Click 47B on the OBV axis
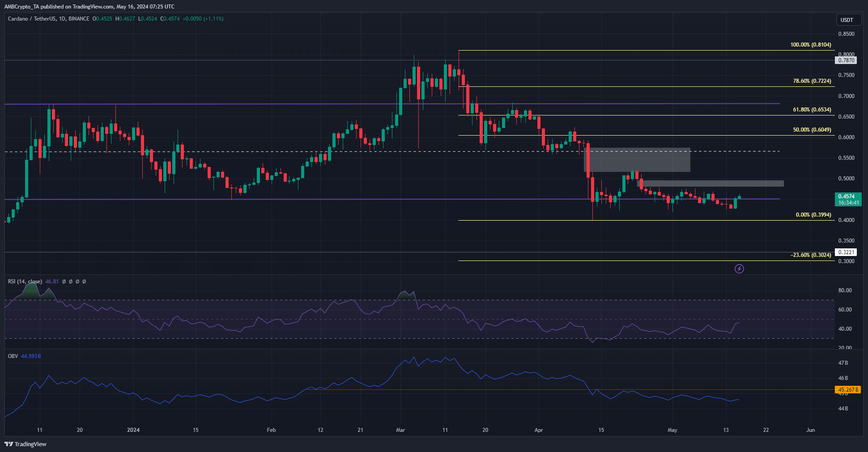868x452 pixels. click(x=843, y=363)
